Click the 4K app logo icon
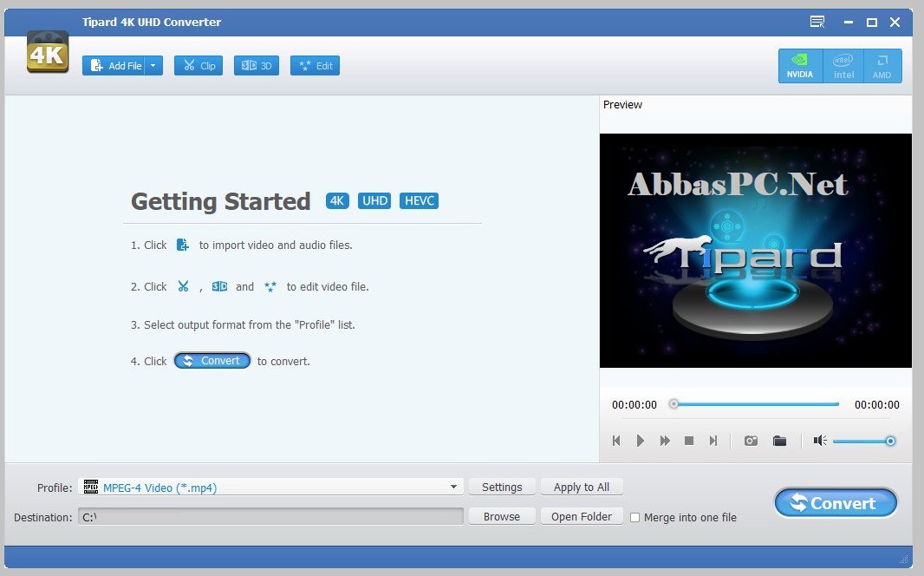Viewport: 924px width, 576px height. [x=48, y=52]
